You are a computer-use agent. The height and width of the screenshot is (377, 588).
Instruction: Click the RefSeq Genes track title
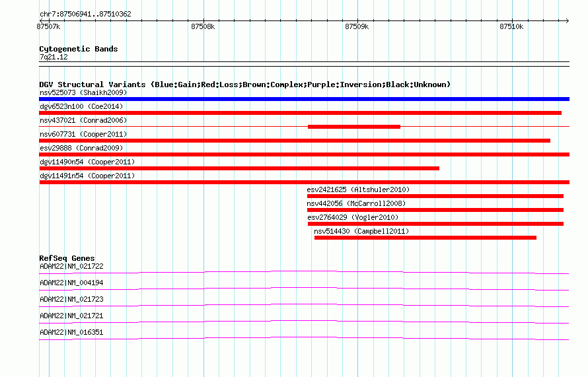point(67,258)
